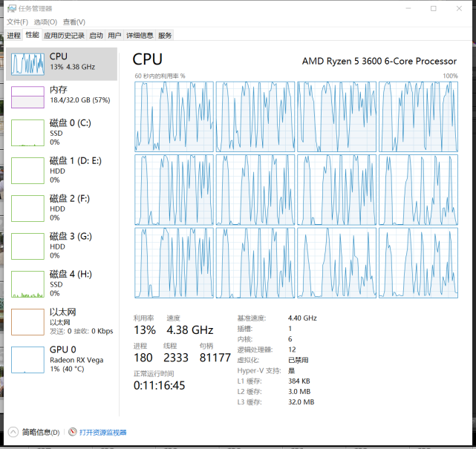The width and height of the screenshot is (476, 449).
Task: Click the 基准速度 value 4.40 GHz
Action: pos(302,318)
